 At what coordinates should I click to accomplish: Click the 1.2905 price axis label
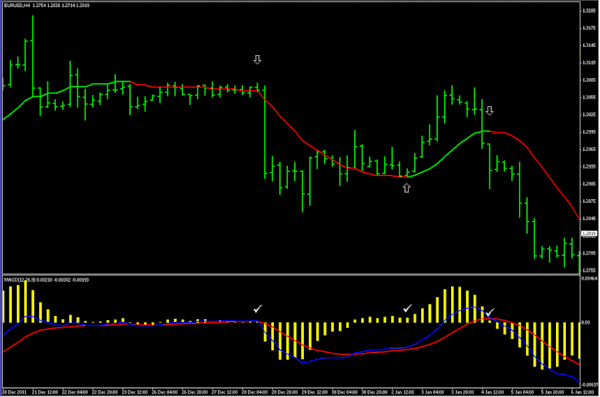[588, 183]
